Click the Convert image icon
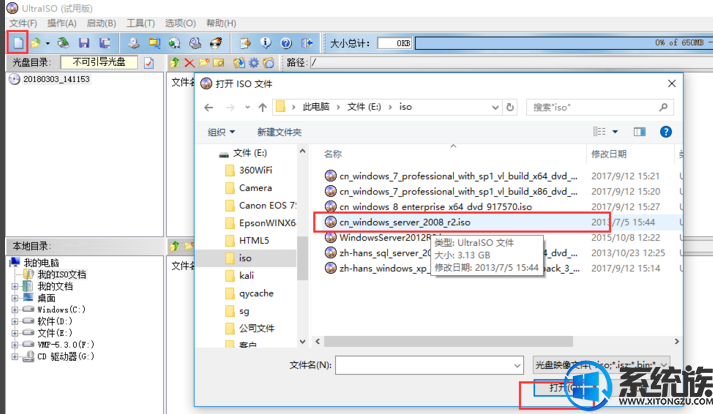Viewport: 713px width, 414px height. pos(175,43)
